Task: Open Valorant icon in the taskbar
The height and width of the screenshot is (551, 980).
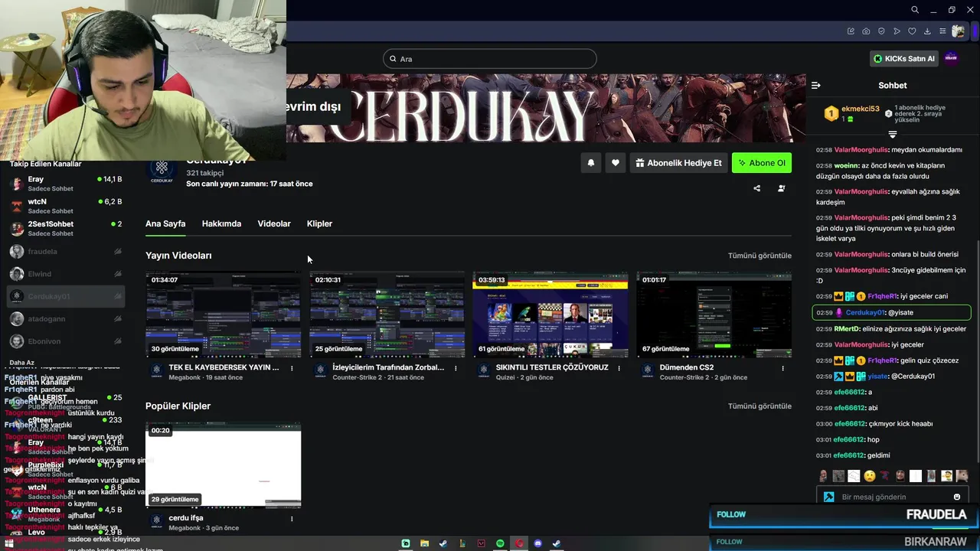Action: click(481, 543)
